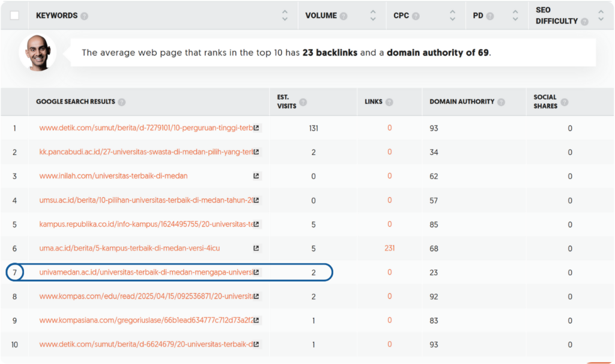
Task: Select domain authority value 62
Action: (434, 176)
